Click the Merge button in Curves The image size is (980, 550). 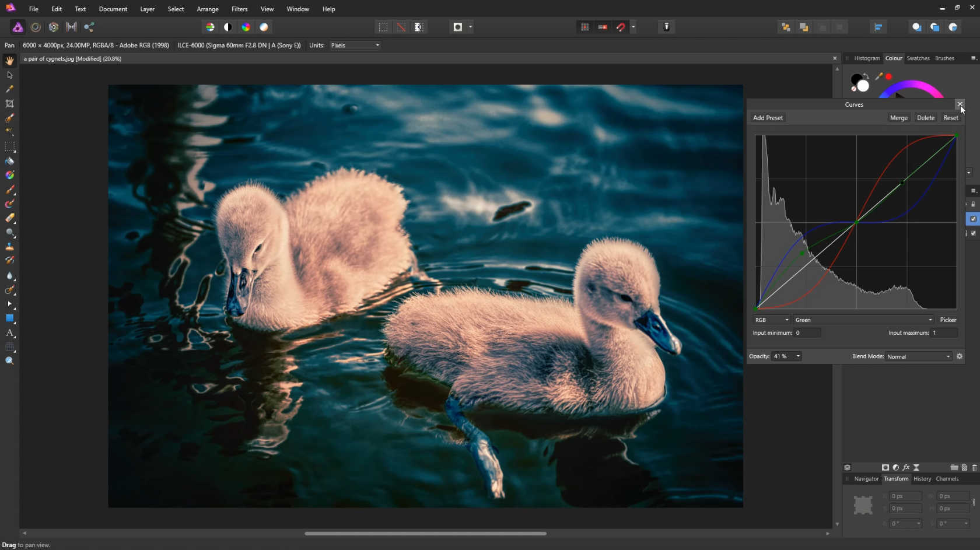[x=898, y=118]
